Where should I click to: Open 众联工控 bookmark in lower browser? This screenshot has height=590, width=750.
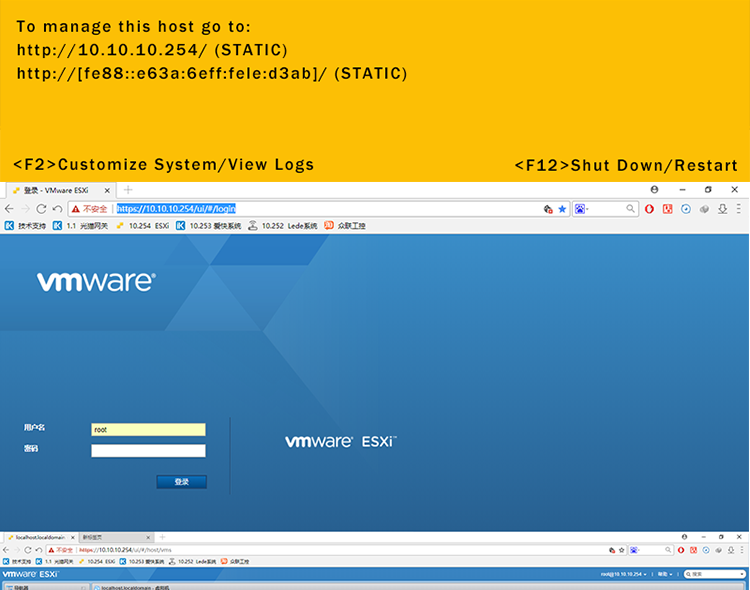point(235,562)
